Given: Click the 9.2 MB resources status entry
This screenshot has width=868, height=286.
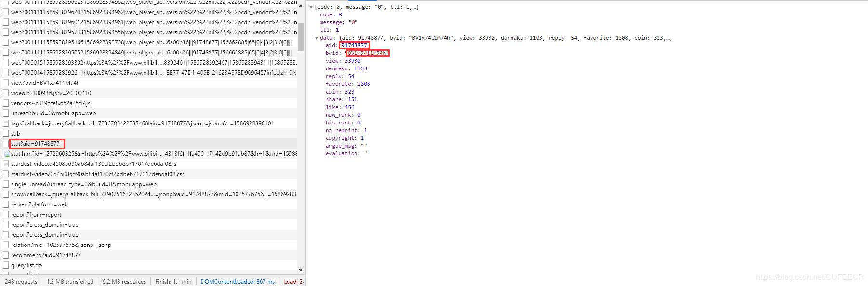Looking at the screenshot, I should 124,282.
